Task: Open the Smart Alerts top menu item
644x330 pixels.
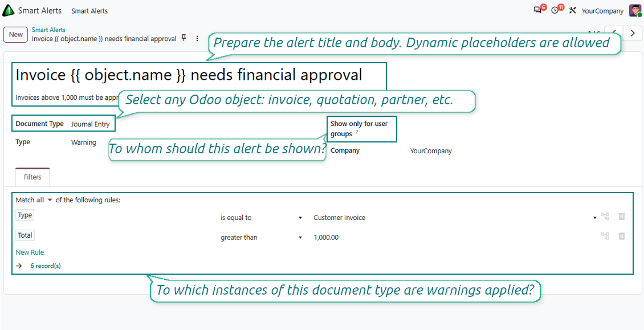Action: click(x=89, y=11)
